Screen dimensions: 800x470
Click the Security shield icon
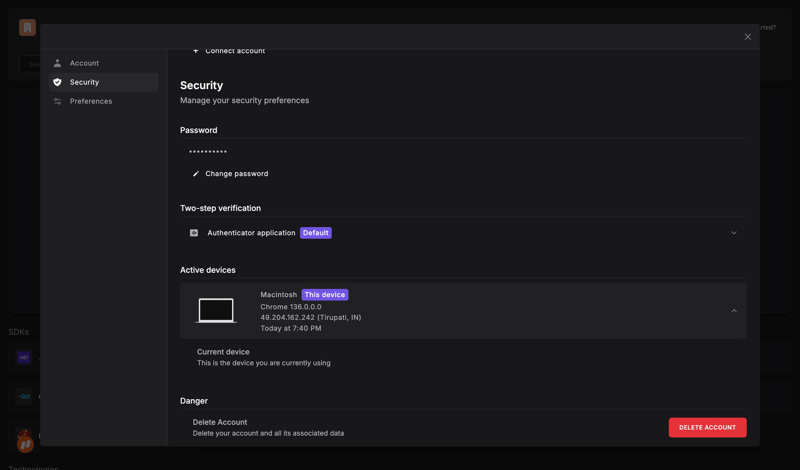coord(58,82)
